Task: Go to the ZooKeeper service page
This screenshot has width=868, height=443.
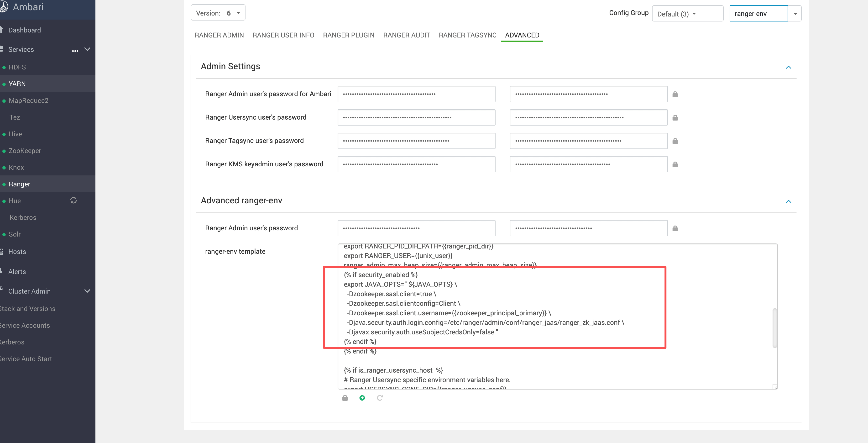Action: tap(25, 151)
